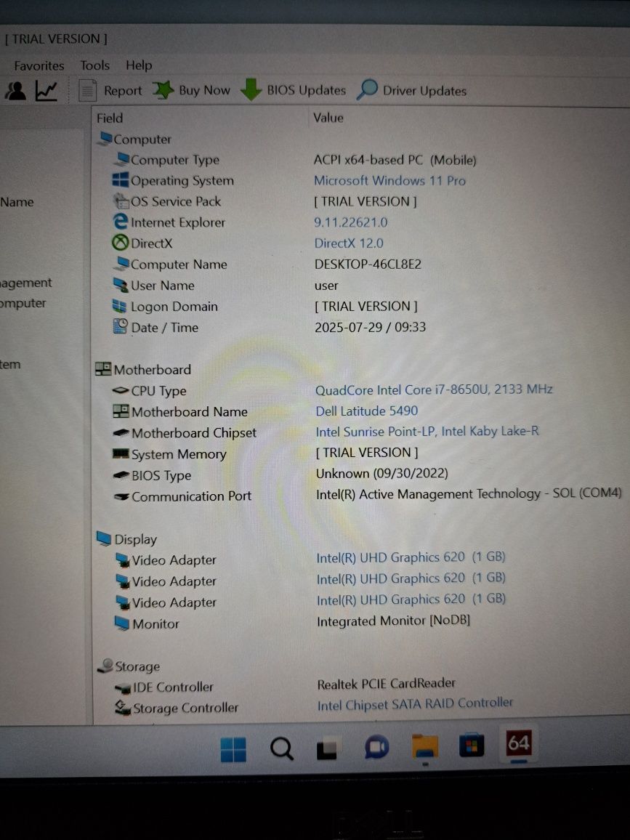Click the graph chart toolbar icon
This screenshot has width=630, height=840.
click(x=47, y=91)
